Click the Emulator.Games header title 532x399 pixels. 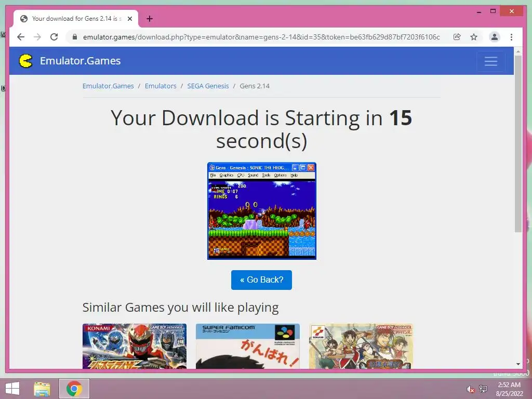click(x=80, y=61)
